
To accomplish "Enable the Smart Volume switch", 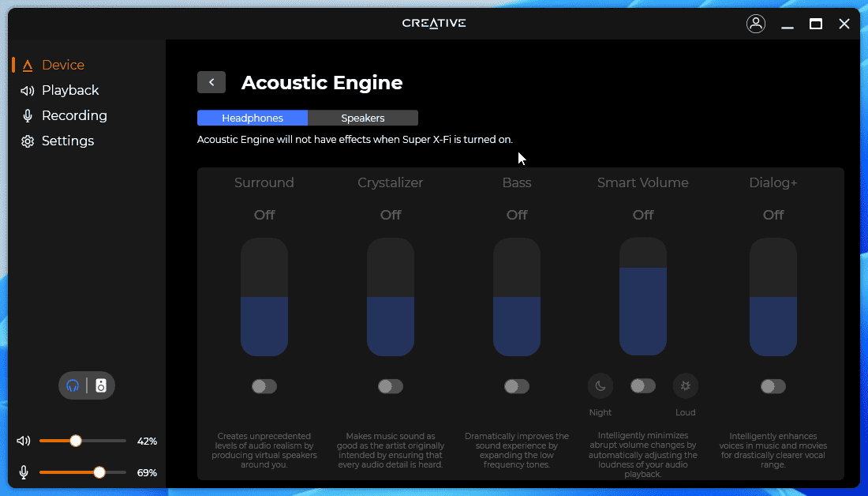I will [643, 385].
